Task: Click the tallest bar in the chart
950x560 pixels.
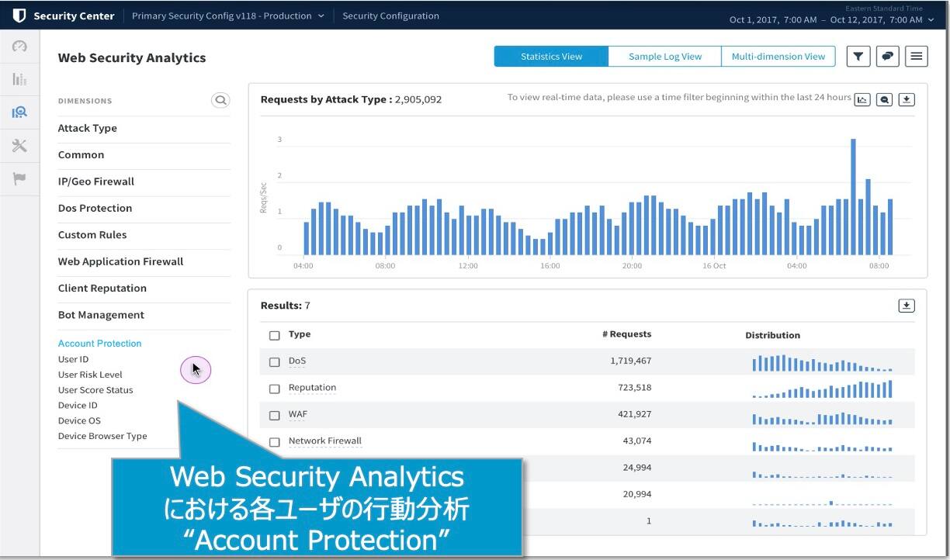Action: [x=853, y=197]
